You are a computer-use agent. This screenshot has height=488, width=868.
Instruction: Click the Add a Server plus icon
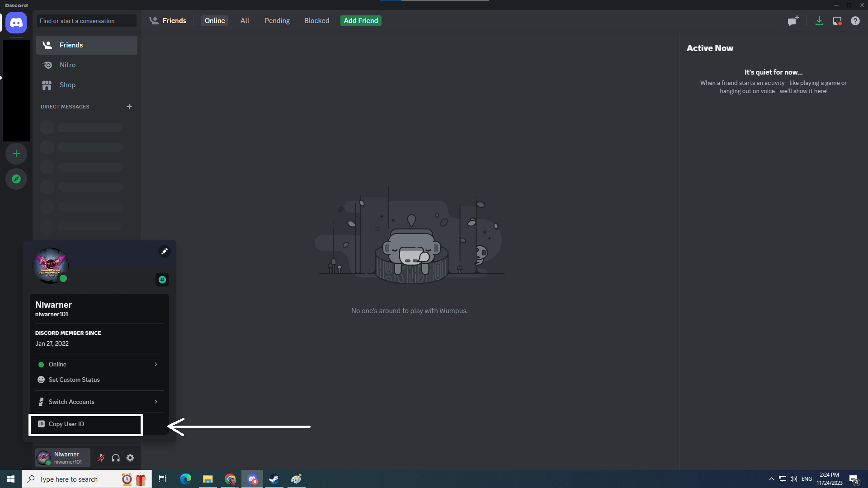pyautogui.click(x=16, y=154)
